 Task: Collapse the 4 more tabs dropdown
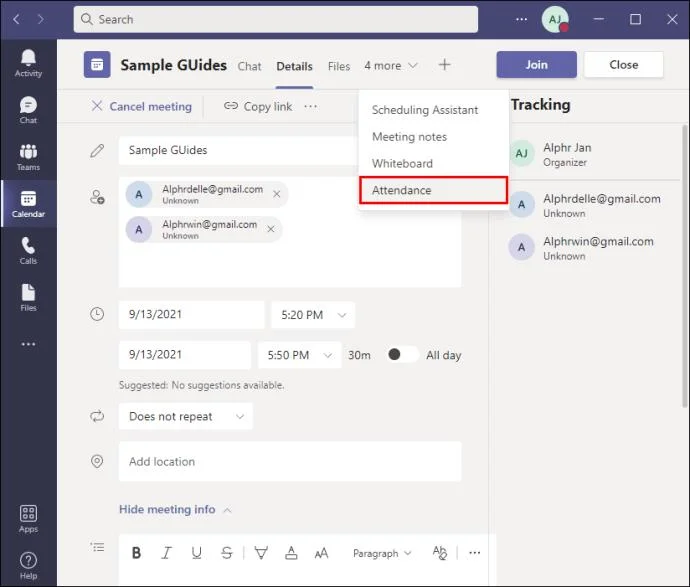391,66
